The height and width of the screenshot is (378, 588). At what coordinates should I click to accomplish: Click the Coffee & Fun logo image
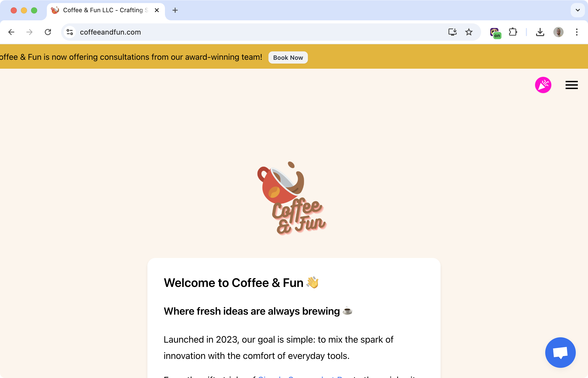point(292,198)
